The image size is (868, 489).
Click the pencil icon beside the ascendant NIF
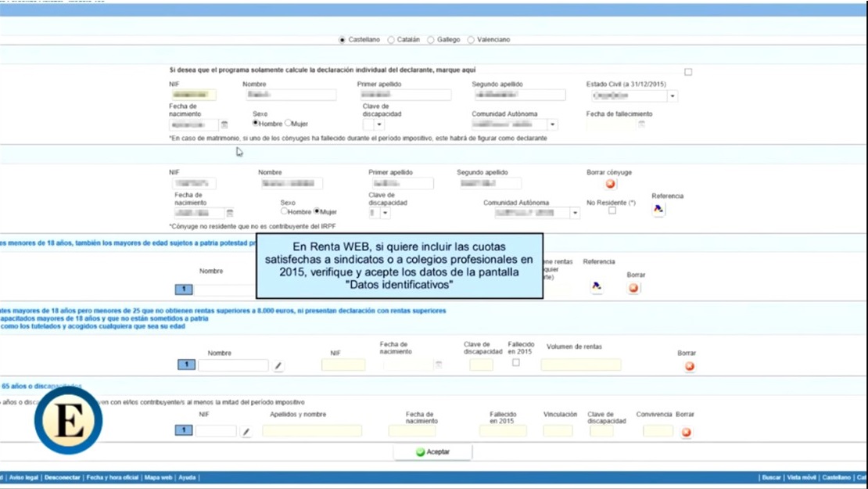click(x=246, y=431)
